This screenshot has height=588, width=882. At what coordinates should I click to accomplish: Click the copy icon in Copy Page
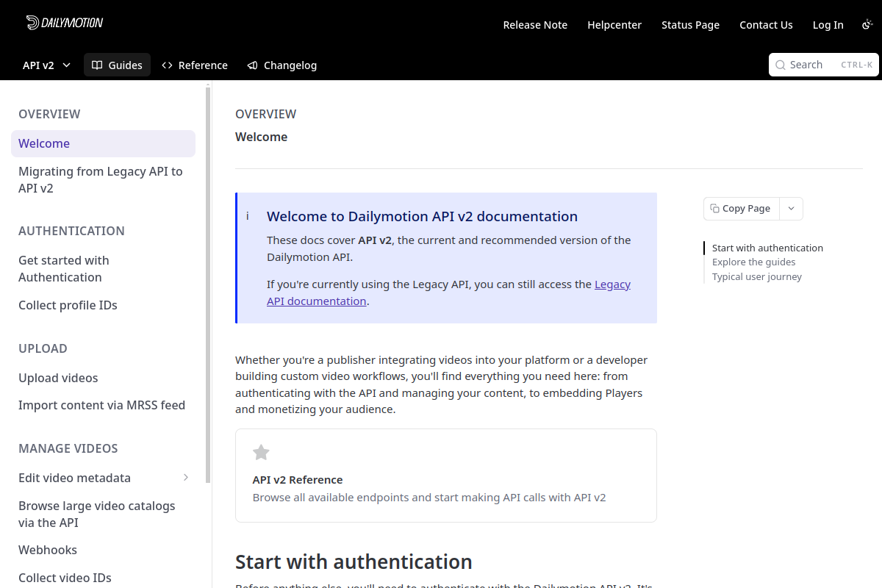[x=714, y=209]
